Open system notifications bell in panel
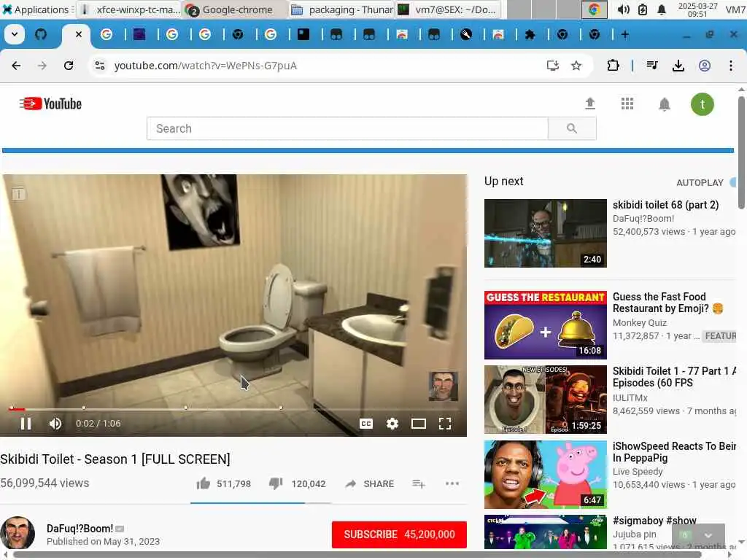This screenshot has width=747, height=560. point(661,9)
